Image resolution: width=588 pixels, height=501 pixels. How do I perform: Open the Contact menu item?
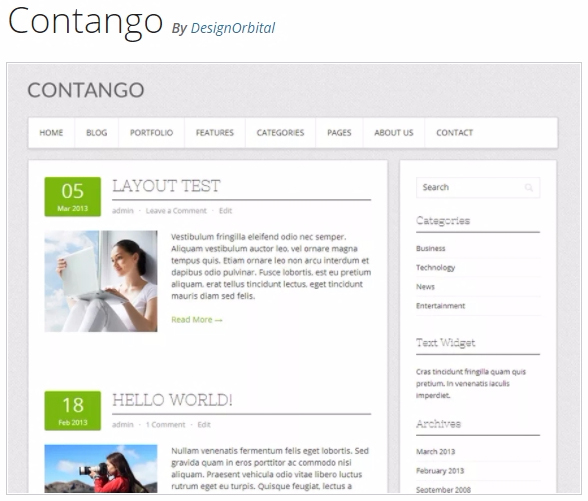point(454,133)
